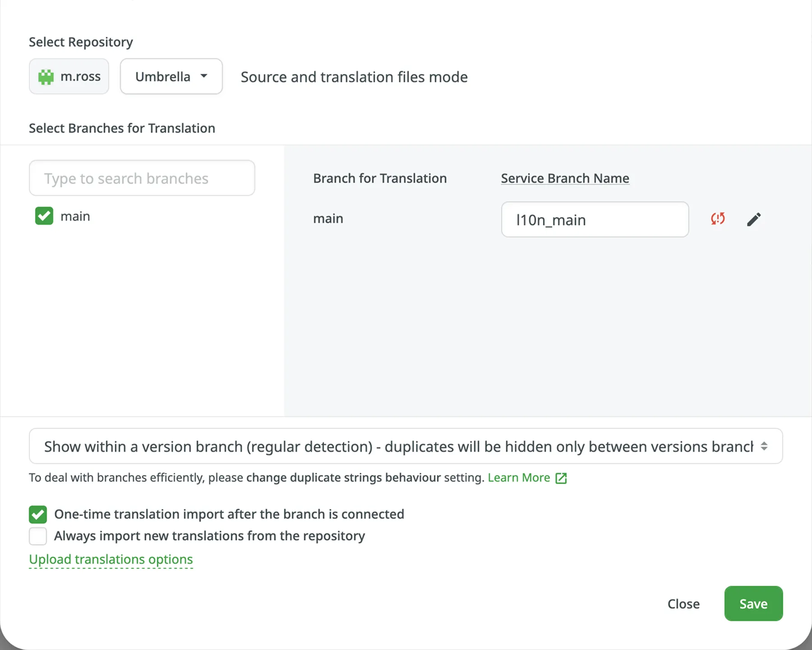Select the m.ross account button
812x650 pixels.
click(69, 76)
